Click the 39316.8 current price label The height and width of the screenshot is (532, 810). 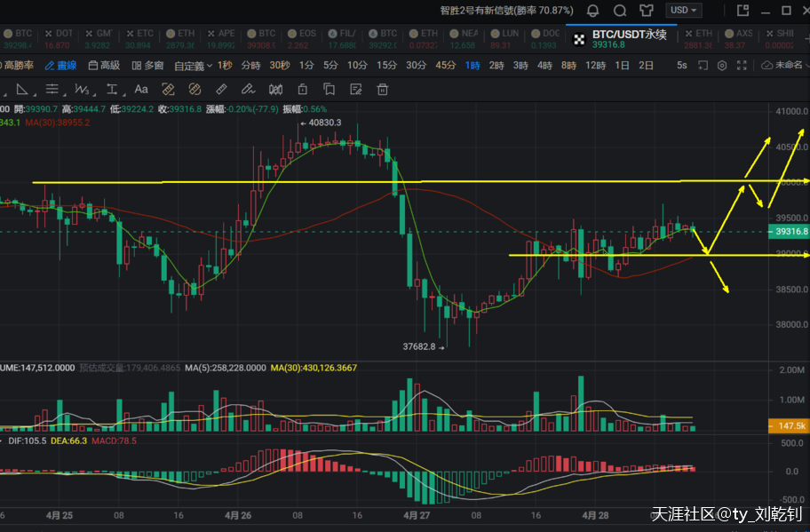coord(790,232)
